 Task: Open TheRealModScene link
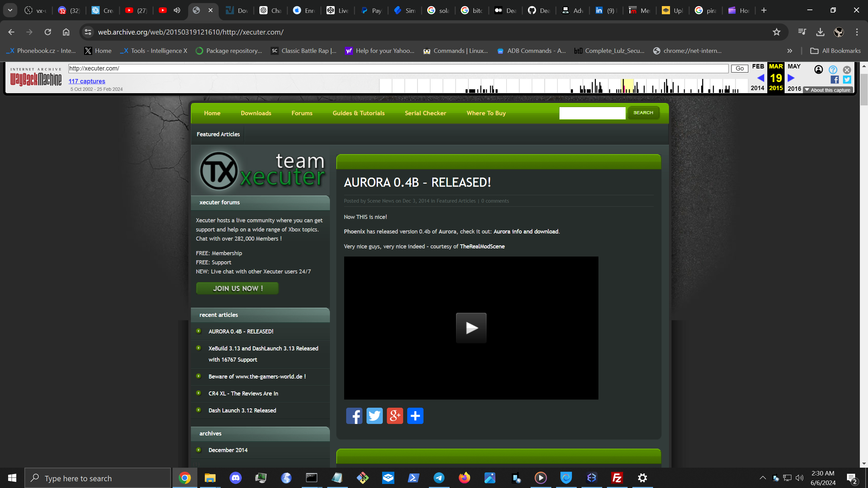click(x=482, y=246)
